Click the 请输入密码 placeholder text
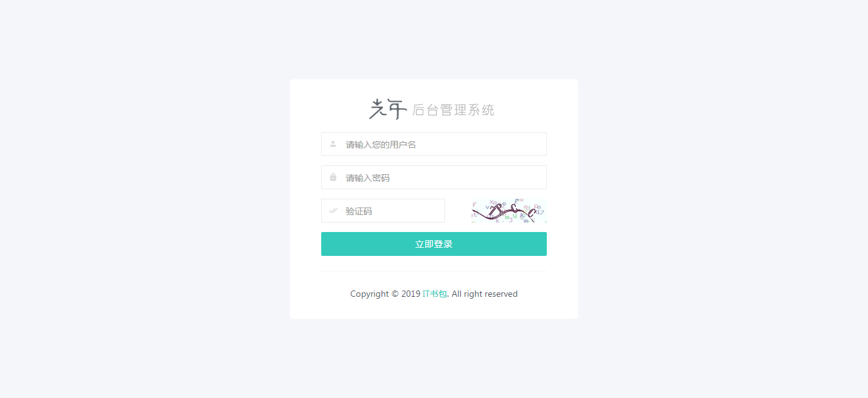Screen dimensions: 868x398 pos(368,178)
